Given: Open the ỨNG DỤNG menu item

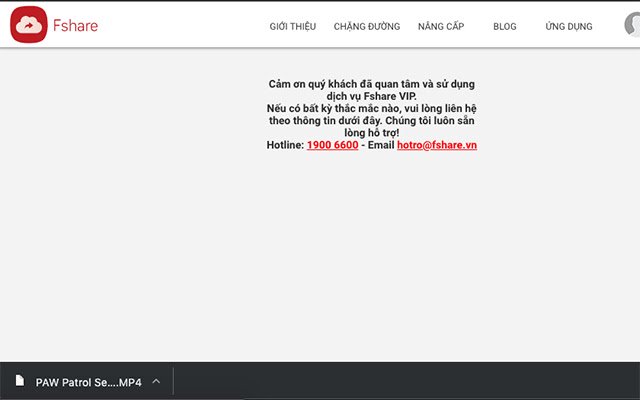Looking at the screenshot, I should pos(569,27).
